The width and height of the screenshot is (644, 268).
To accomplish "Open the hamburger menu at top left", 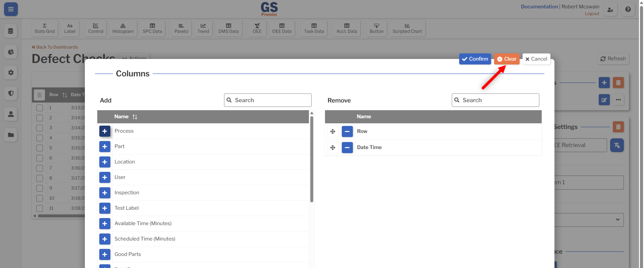I will [x=11, y=9].
